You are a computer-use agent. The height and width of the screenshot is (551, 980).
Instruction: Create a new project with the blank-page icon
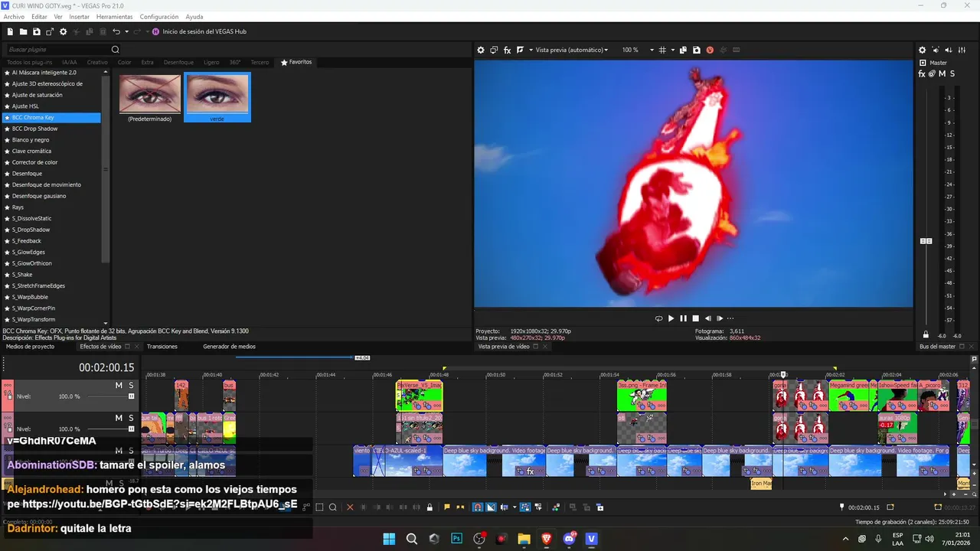pos(11,31)
